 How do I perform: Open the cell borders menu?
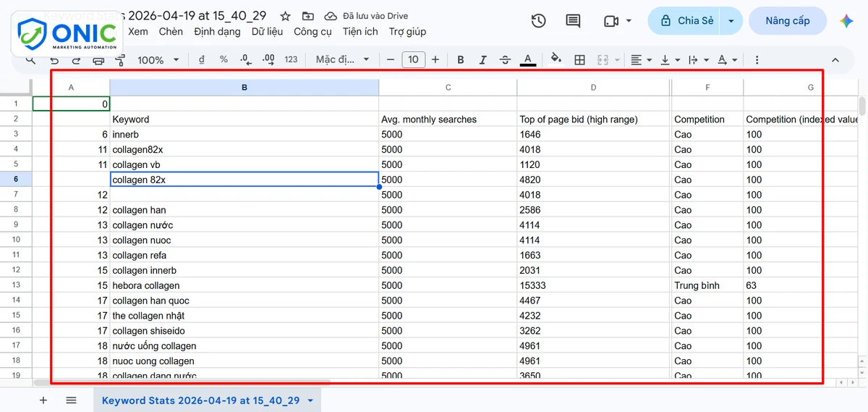tap(579, 60)
